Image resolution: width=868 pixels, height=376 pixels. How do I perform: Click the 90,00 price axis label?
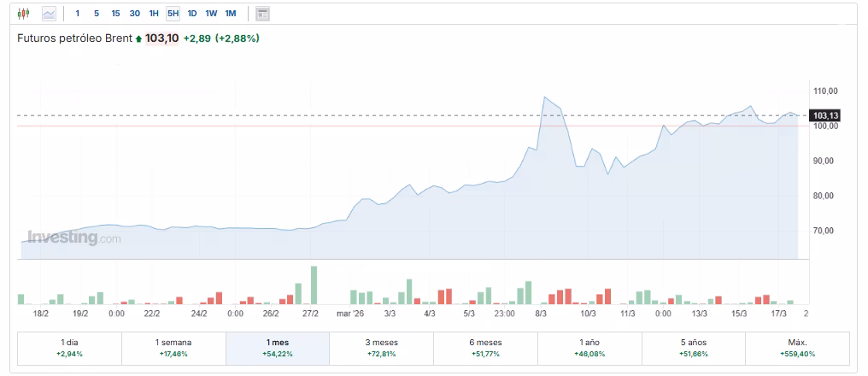coord(824,161)
